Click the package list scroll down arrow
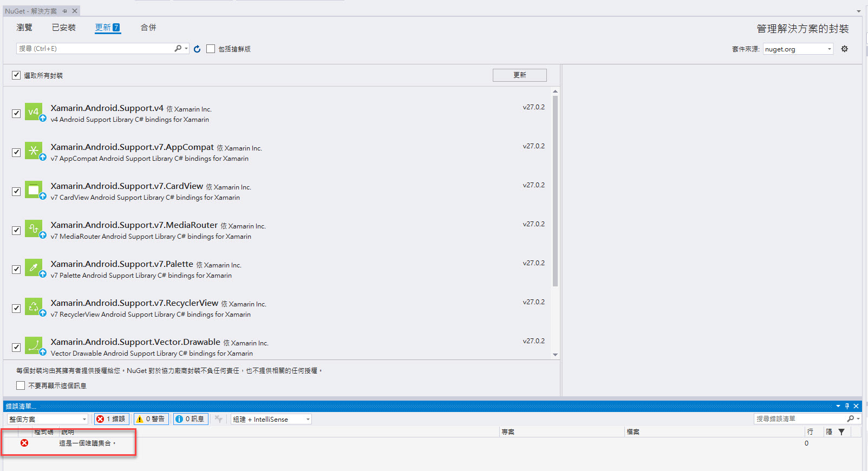Image resolution: width=868 pixels, height=471 pixels. (x=555, y=355)
